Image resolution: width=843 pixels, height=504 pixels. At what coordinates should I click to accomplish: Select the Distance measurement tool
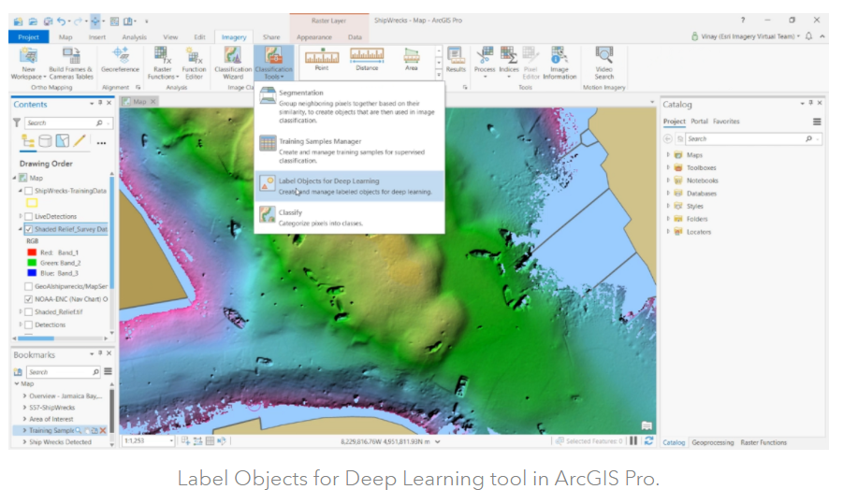coord(367,59)
